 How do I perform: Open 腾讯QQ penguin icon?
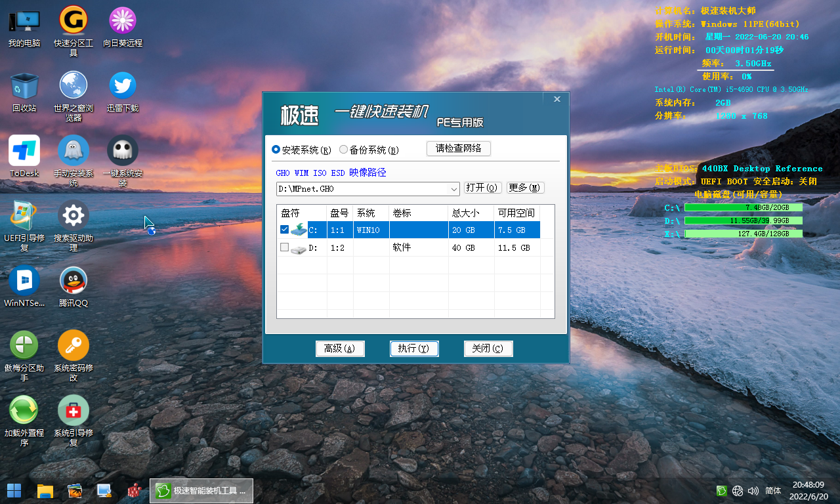[73, 287]
